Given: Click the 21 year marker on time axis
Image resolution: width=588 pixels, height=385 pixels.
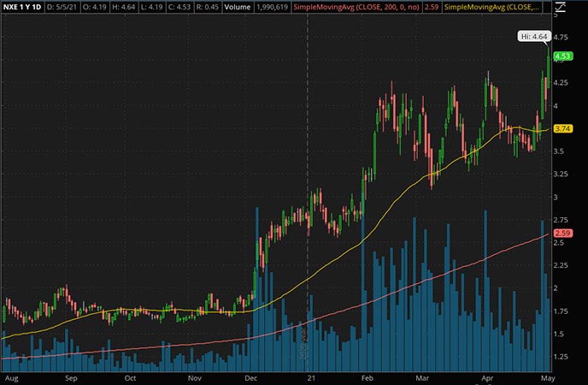Looking at the screenshot, I should click(308, 377).
